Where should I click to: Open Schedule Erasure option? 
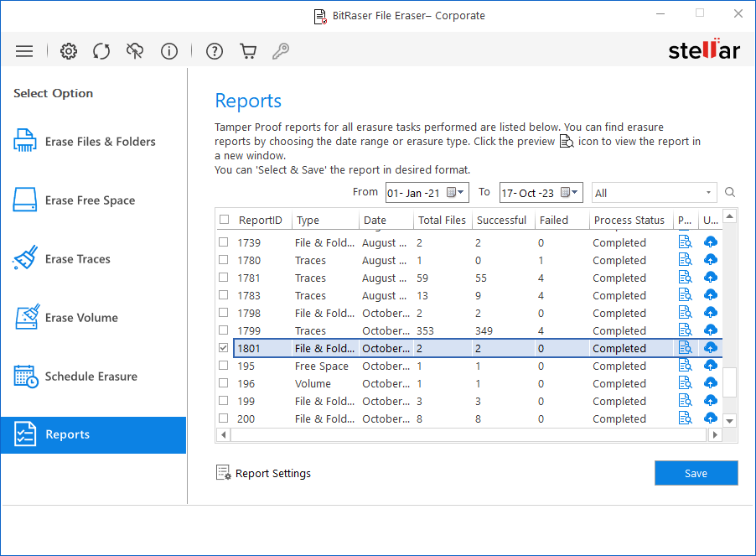(75, 377)
